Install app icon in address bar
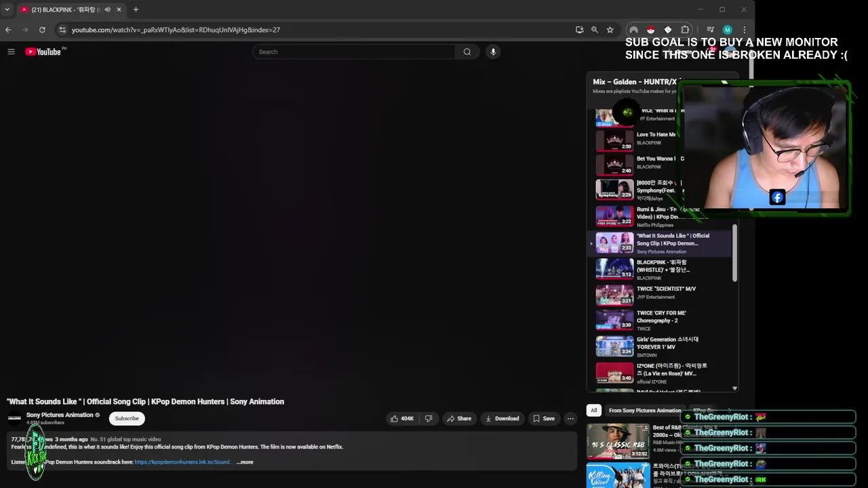 [579, 30]
